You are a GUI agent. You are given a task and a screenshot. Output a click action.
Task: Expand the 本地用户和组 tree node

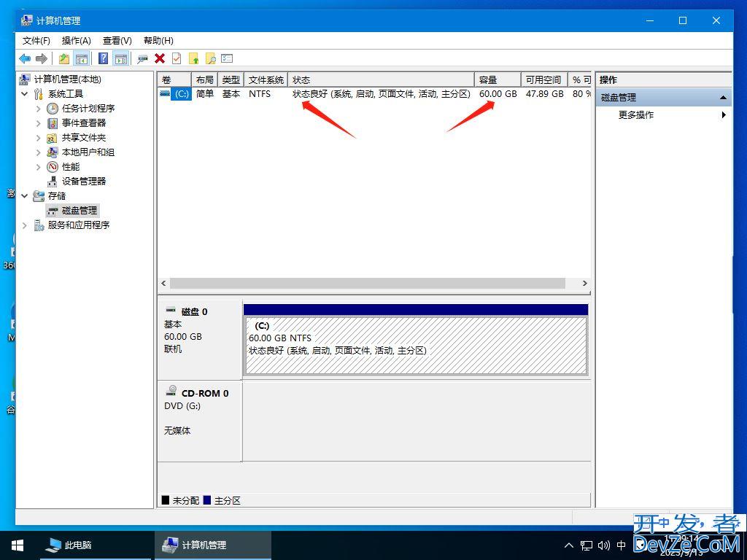[39, 152]
